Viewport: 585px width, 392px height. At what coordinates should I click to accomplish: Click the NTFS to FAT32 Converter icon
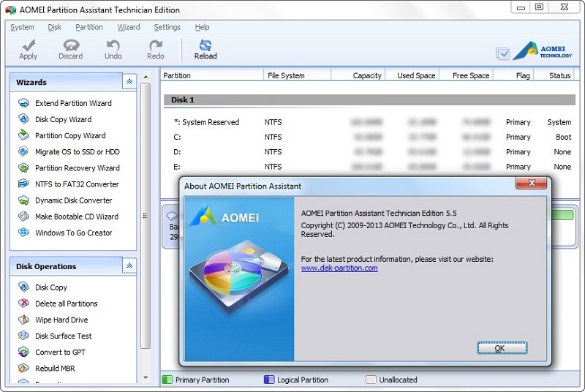(23, 184)
